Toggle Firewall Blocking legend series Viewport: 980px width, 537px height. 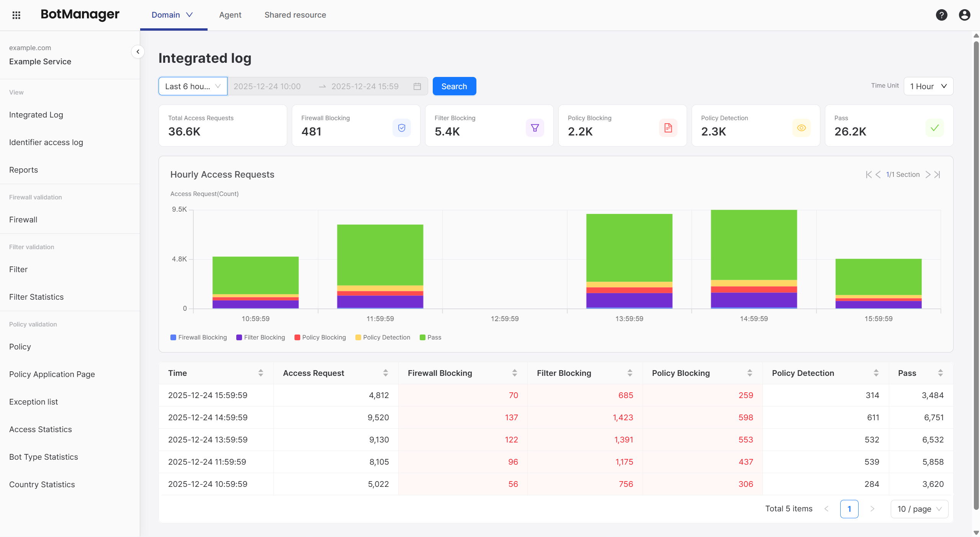click(x=198, y=337)
